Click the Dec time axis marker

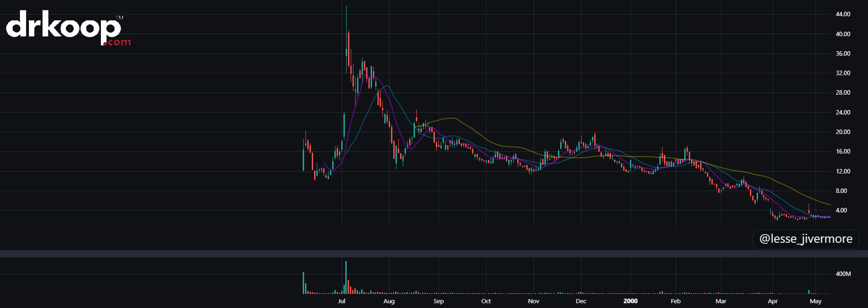pos(581,301)
